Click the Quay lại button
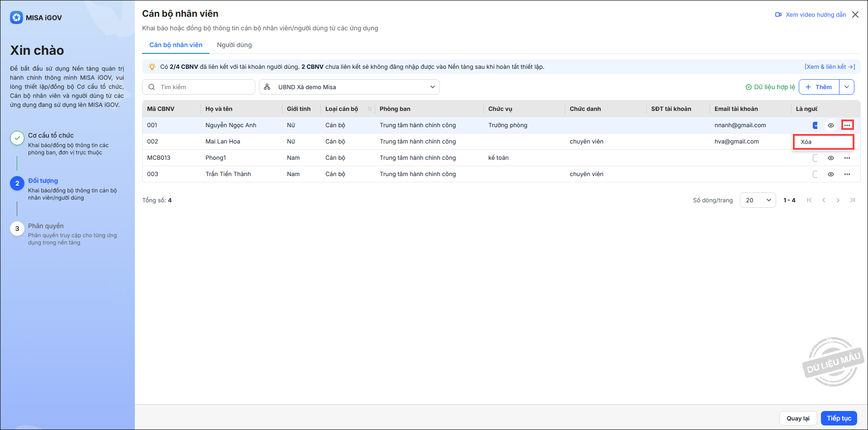This screenshot has height=430, width=868. [798, 418]
